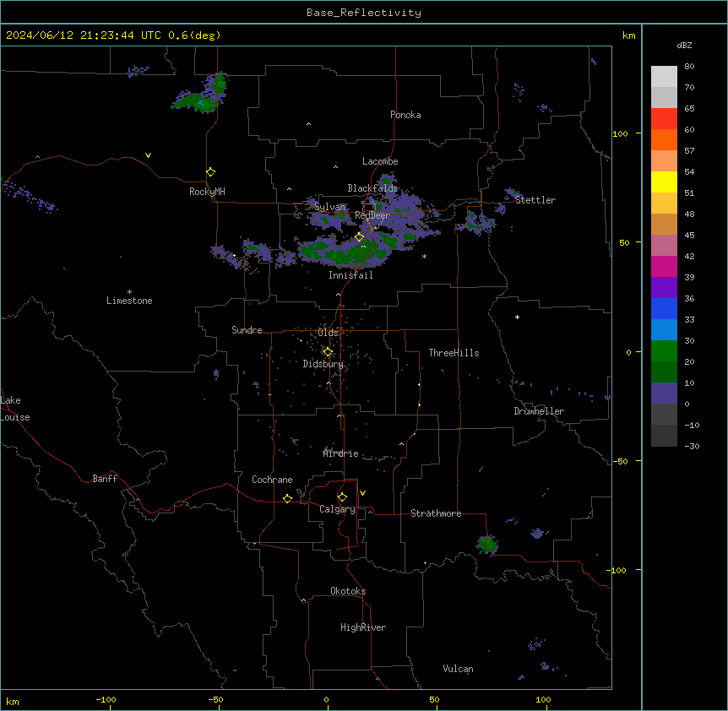Click the HighRiver label
The width and height of the screenshot is (728, 711).
[x=363, y=627]
